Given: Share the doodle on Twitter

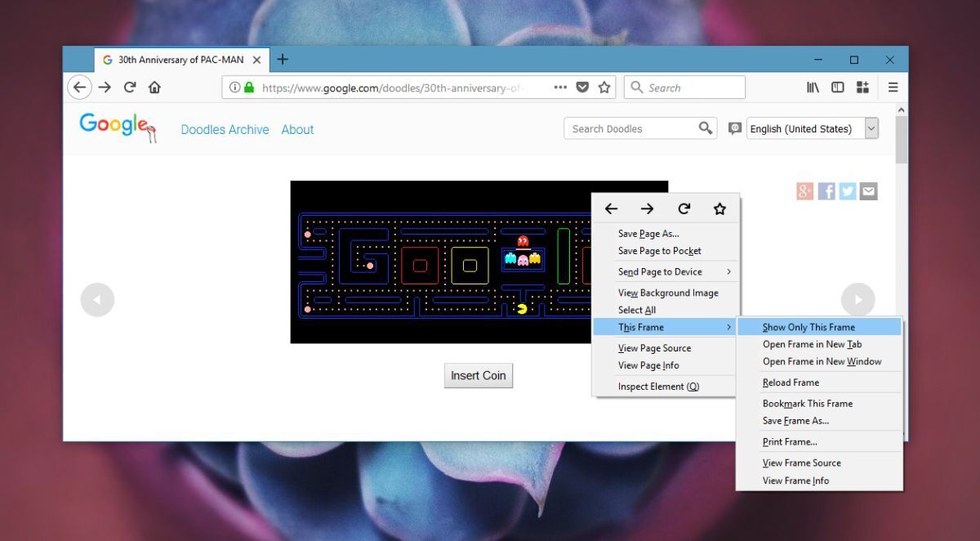Looking at the screenshot, I should 848,191.
